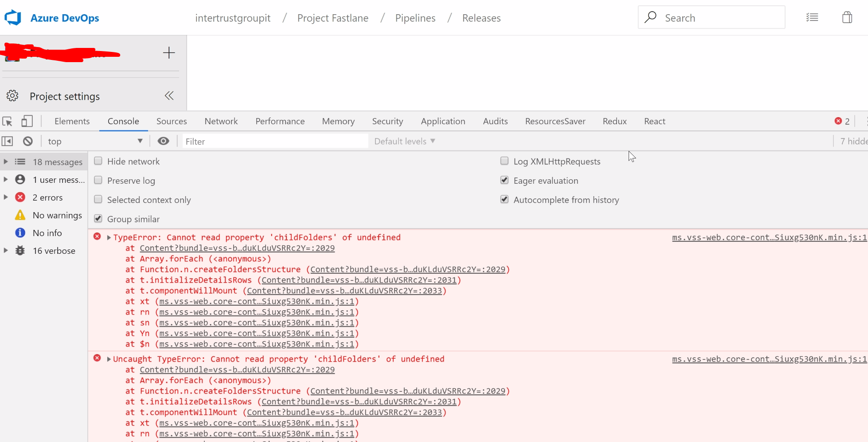Open the Project Fastlane breadcrumb link
The height and width of the screenshot is (442, 868).
(x=333, y=18)
